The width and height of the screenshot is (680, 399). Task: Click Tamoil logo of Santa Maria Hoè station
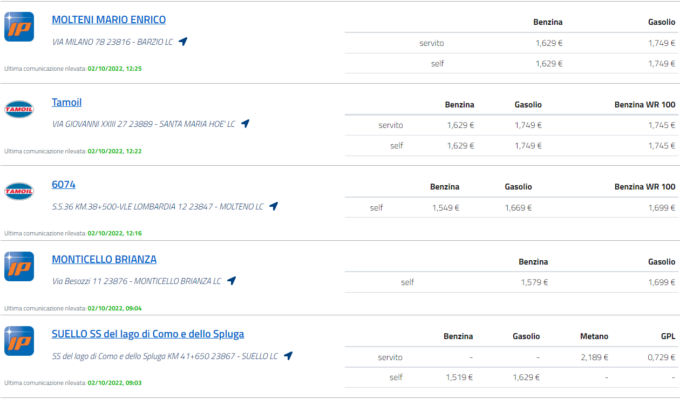[19, 109]
